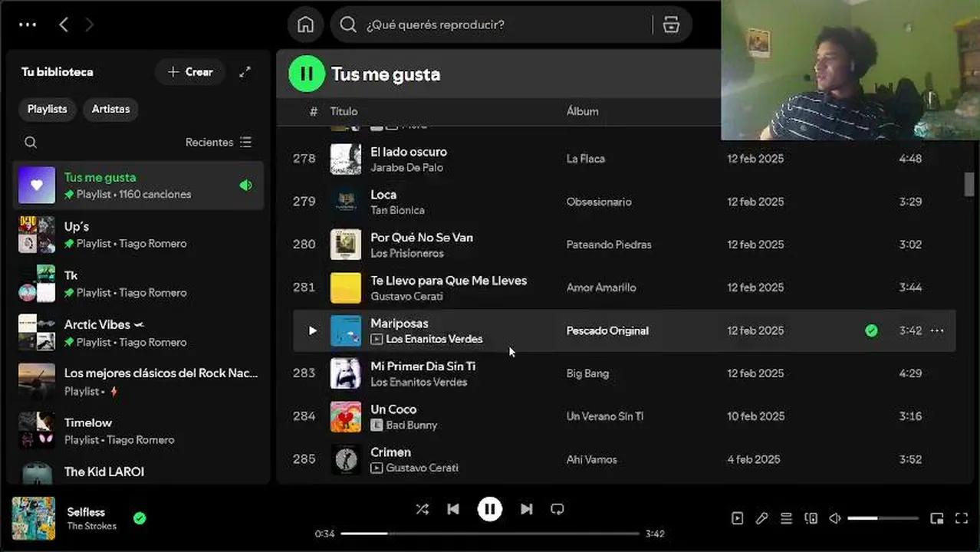The height and width of the screenshot is (552, 980).
Task: Open the Browse icon beside search field
Action: [x=671, y=25]
